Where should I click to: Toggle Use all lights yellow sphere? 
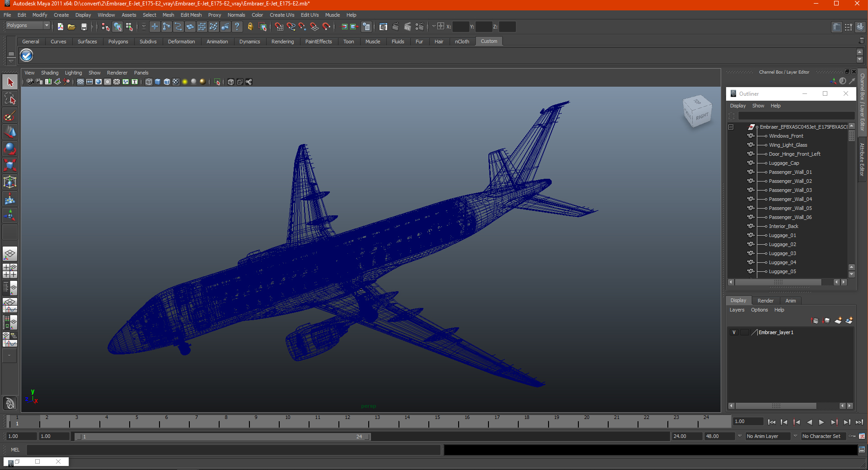pos(185,82)
